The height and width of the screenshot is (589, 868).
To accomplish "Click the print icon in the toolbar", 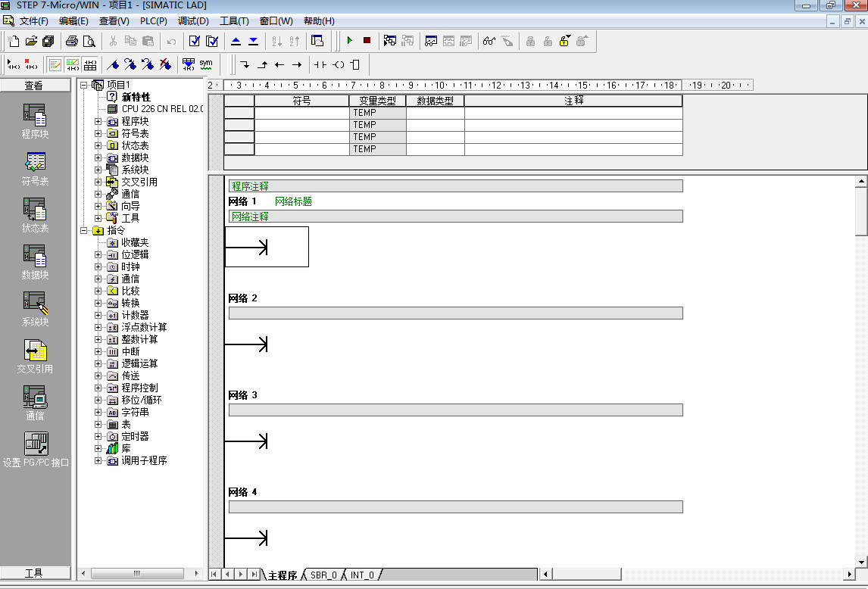I will [x=71, y=41].
